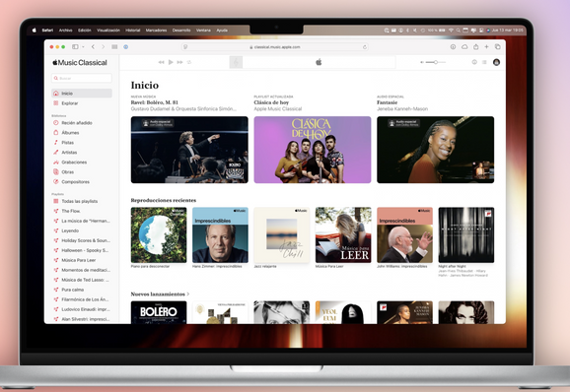
Task: Open the account profile avatar
Action: [496, 62]
